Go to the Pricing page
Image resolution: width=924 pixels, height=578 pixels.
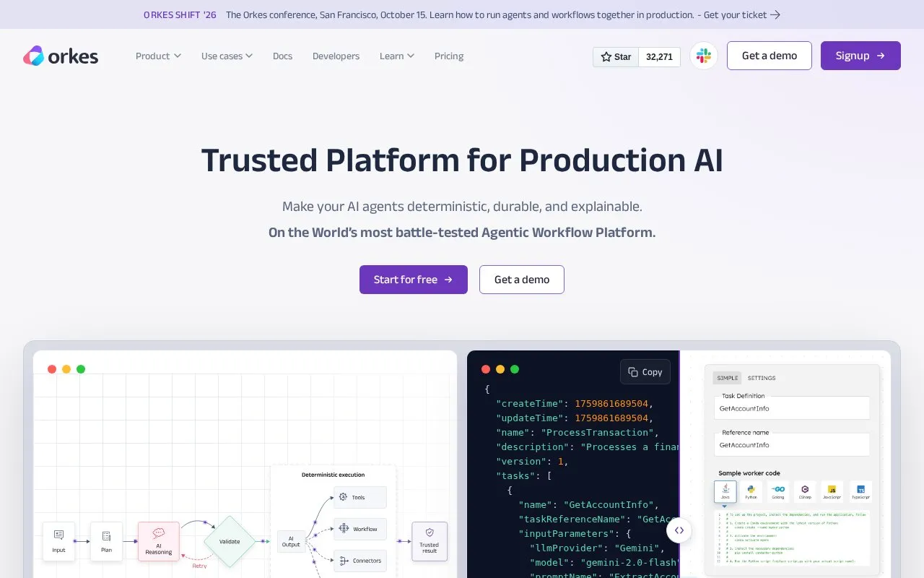[449, 56]
